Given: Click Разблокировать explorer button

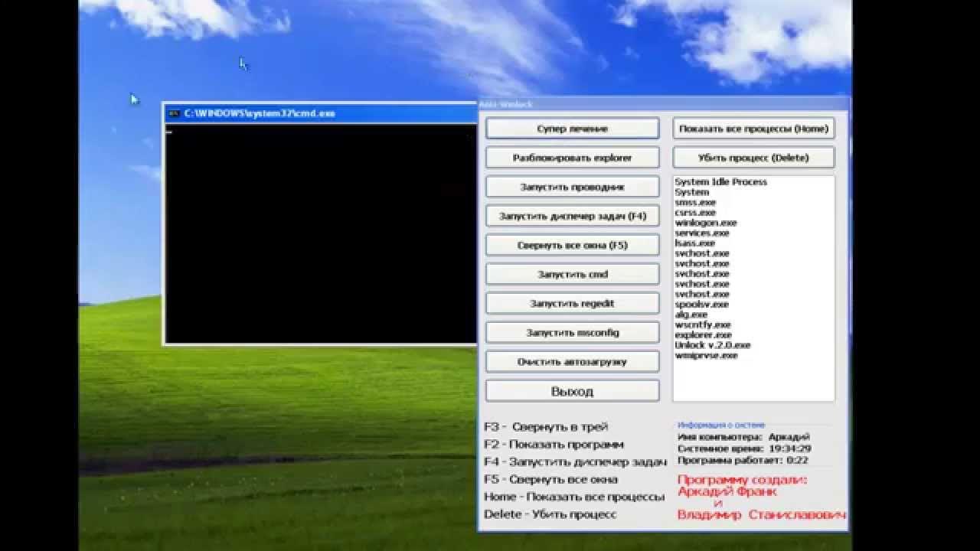Looking at the screenshot, I should tap(573, 158).
